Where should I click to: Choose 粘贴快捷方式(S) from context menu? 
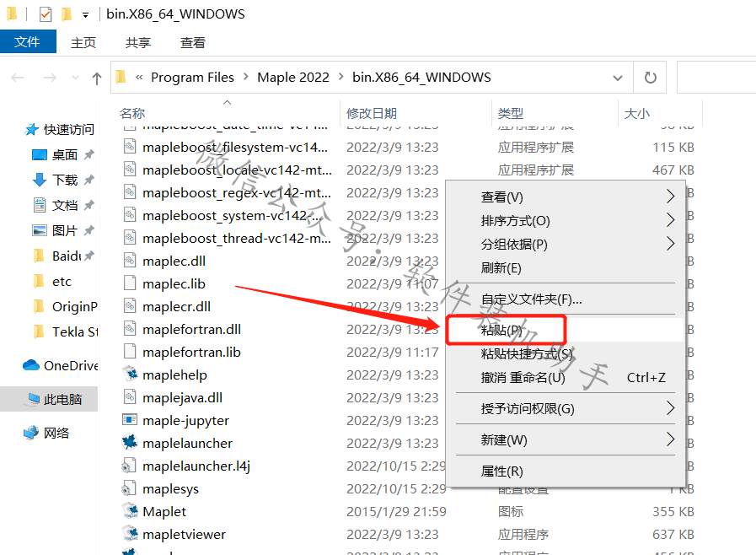pyautogui.click(x=565, y=353)
